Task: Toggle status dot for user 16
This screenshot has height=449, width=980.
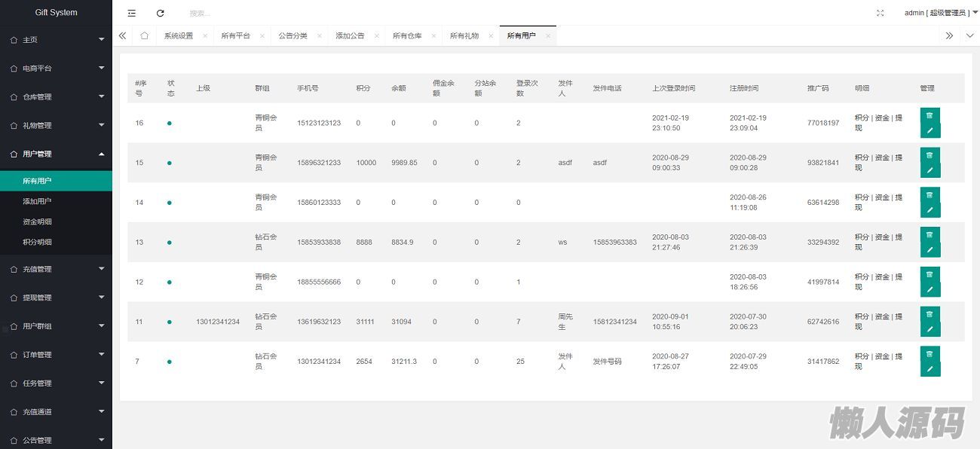Action: (169, 123)
